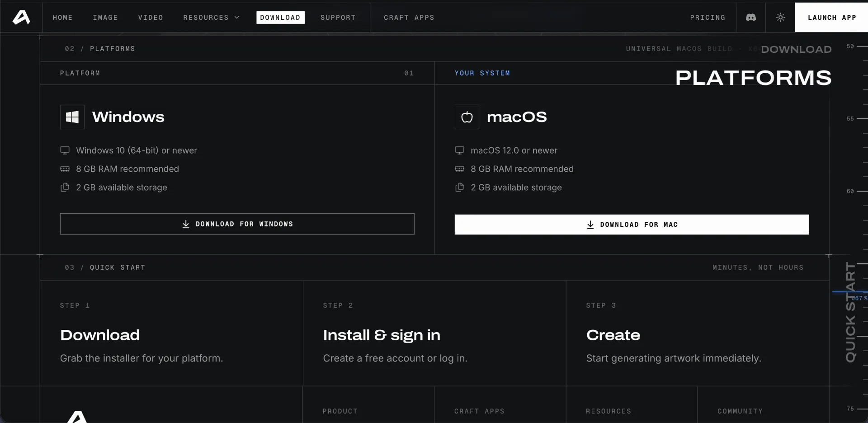Screen dimensions: 868x423
Task: Click the "Install & sign in" step heading
Action: [x=382, y=335]
